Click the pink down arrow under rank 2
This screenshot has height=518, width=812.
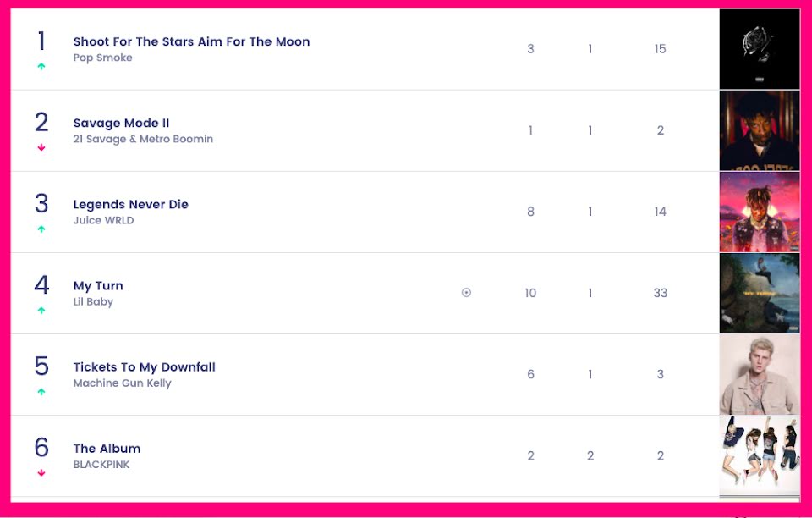(x=41, y=148)
